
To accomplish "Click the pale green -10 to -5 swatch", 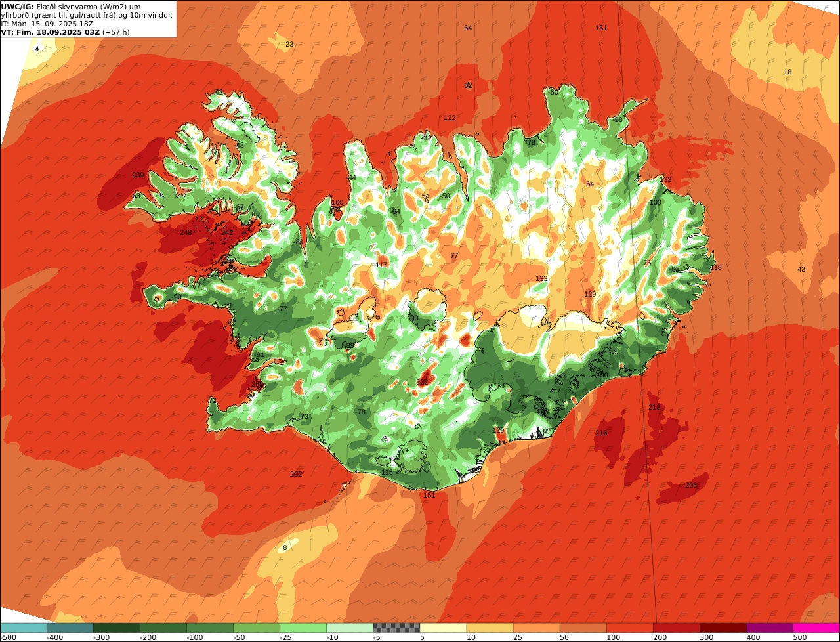I will click(350, 628).
